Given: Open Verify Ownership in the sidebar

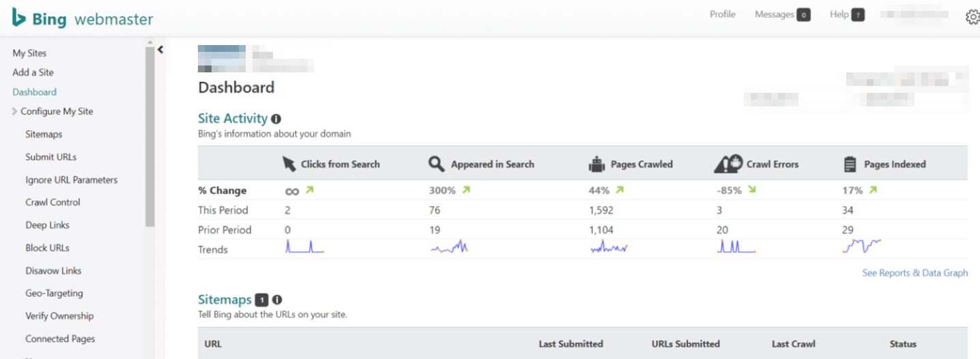Looking at the screenshot, I should (59, 316).
